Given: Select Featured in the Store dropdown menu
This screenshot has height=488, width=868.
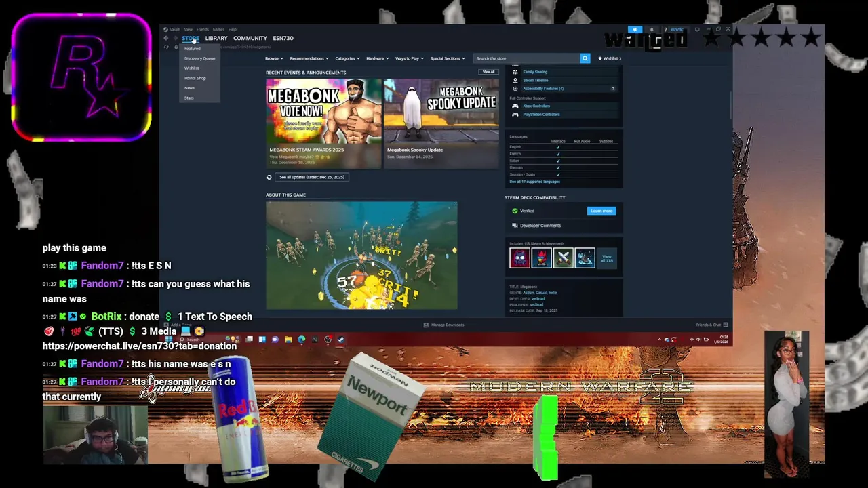Looking at the screenshot, I should [193, 49].
